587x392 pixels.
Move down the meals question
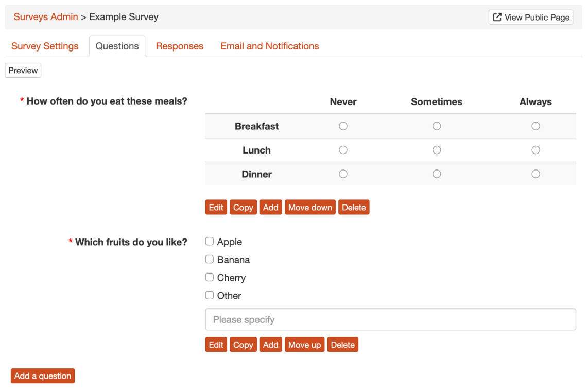click(x=310, y=208)
